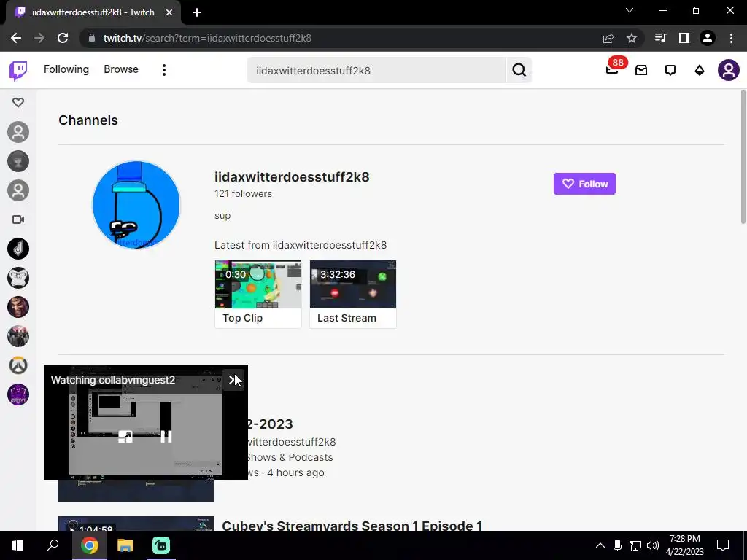Share this page via address bar icon

pos(608,38)
